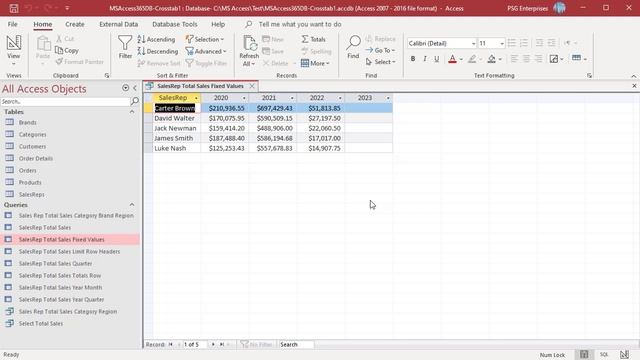
Task: Open the Find dialog
Action: tap(353, 47)
